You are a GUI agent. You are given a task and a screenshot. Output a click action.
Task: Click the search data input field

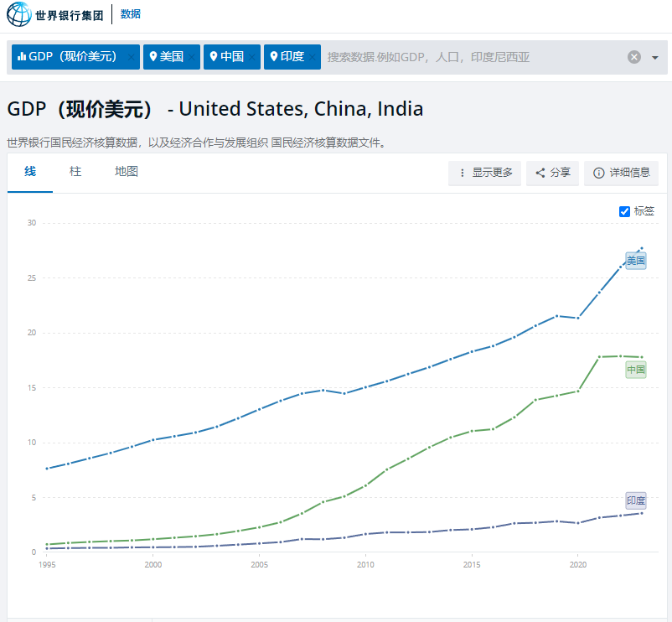[469, 57]
